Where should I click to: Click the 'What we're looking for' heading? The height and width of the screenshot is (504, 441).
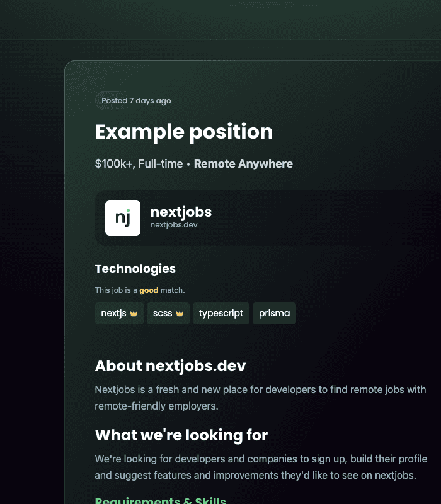click(x=181, y=435)
